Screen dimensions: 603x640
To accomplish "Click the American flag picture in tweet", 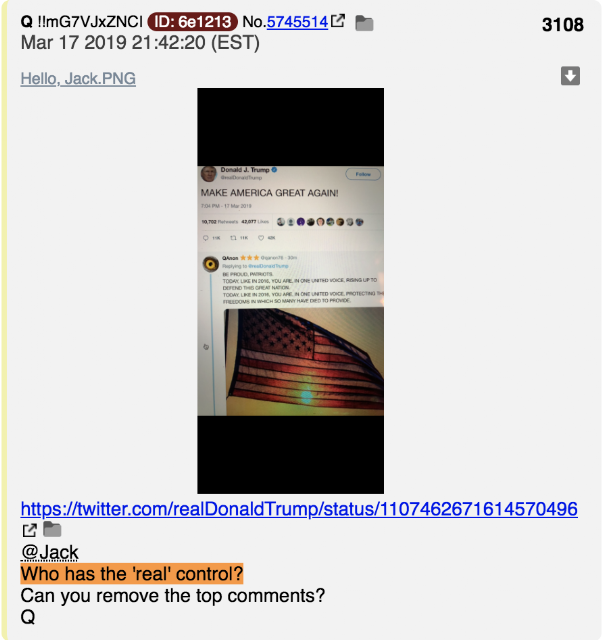I will 304,362.
